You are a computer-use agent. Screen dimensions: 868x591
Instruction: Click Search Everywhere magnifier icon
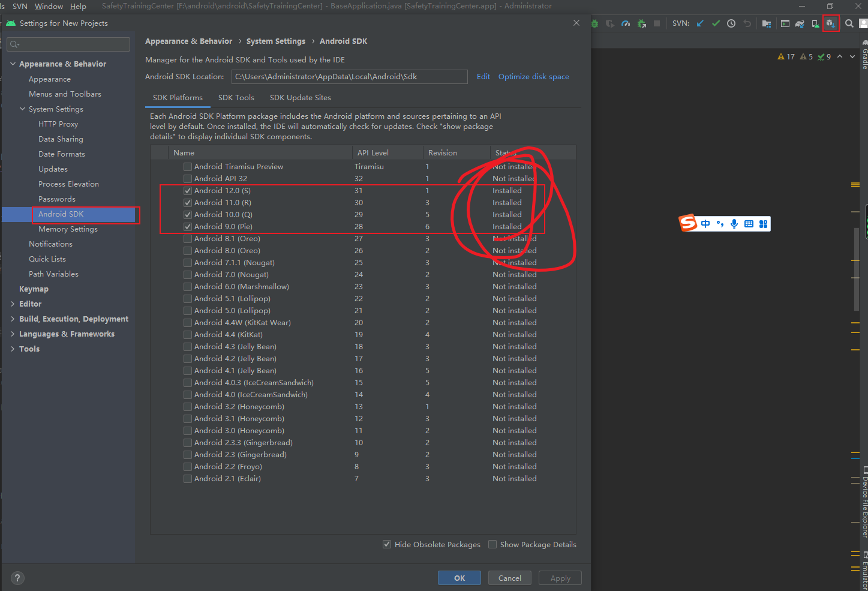click(849, 23)
